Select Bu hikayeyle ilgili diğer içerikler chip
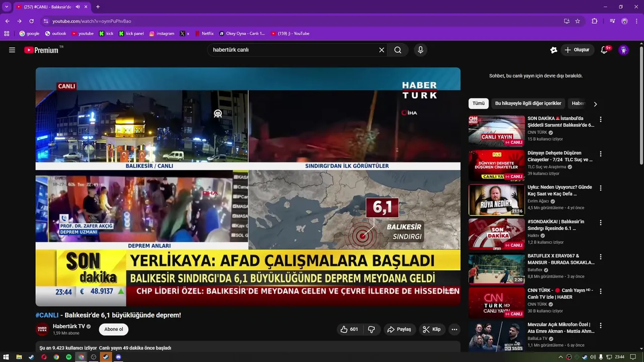644x362 pixels. point(528,104)
